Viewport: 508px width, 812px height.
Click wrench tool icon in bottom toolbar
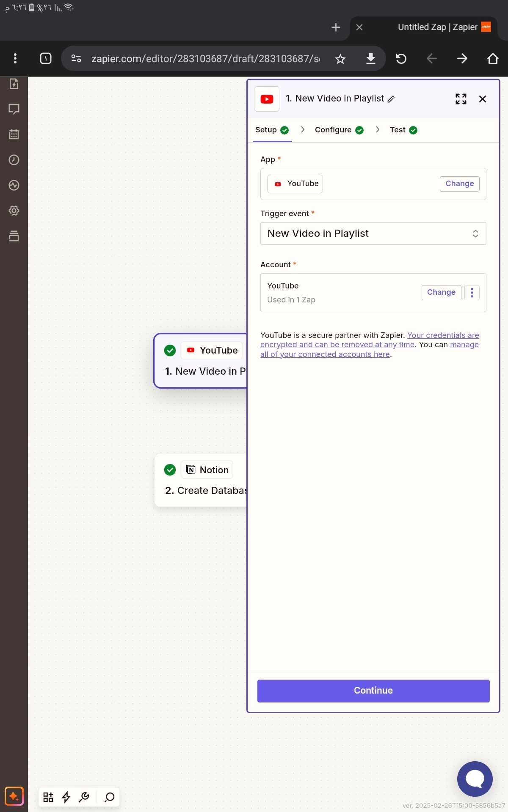[x=84, y=797]
